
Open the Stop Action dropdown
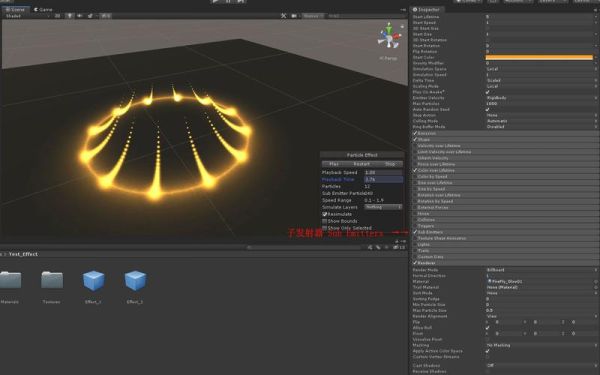(x=541, y=115)
